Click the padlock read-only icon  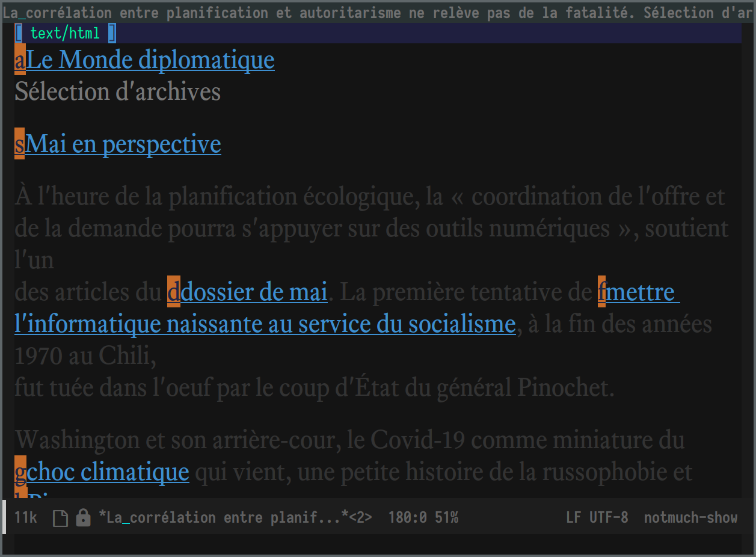(83, 518)
